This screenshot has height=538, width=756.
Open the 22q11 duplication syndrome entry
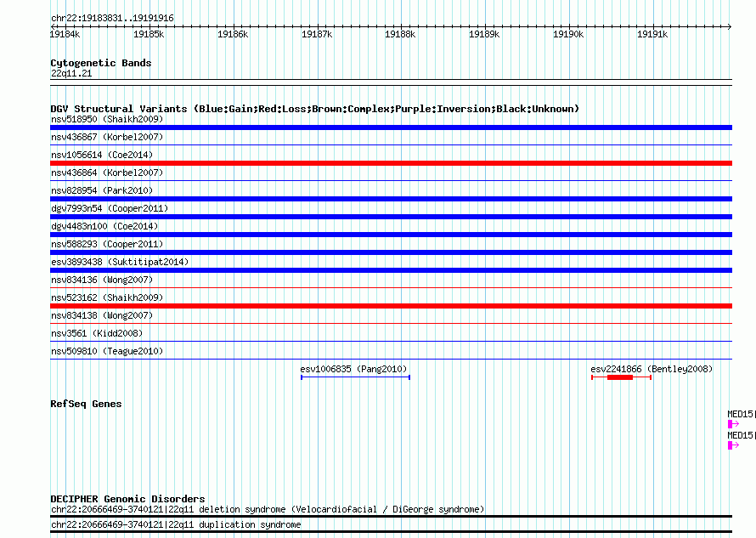176,525
